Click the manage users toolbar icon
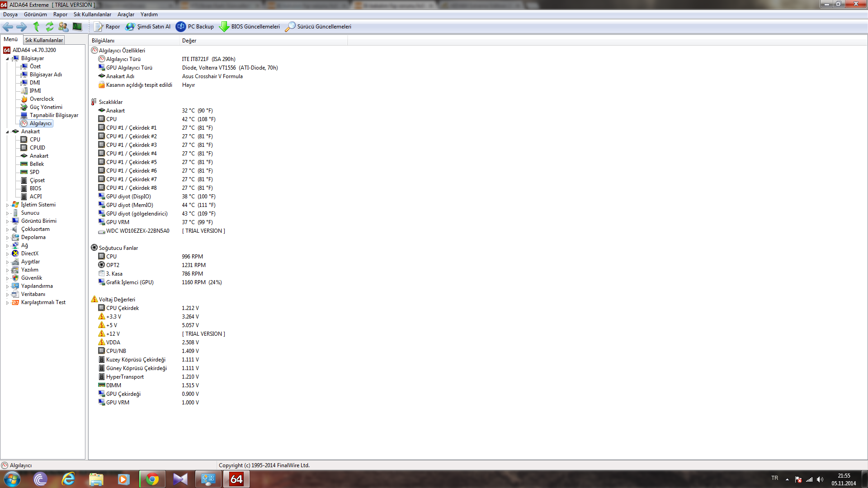The image size is (868, 488). point(63,27)
